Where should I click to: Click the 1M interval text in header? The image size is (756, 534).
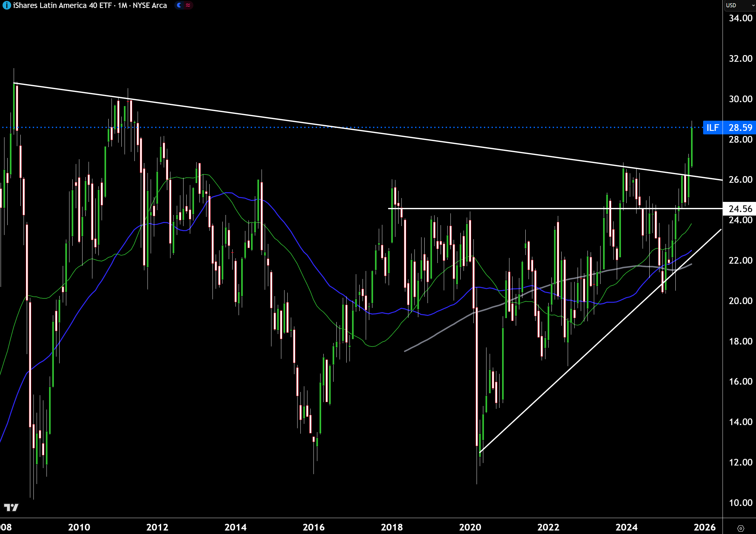pyautogui.click(x=122, y=5)
